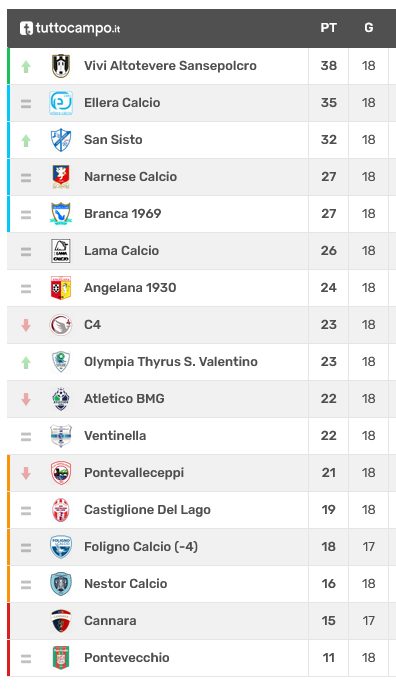Click red down arrow beside Atletico BMG
The width and height of the screenshot is (396, 690).
tap(26, 399)
